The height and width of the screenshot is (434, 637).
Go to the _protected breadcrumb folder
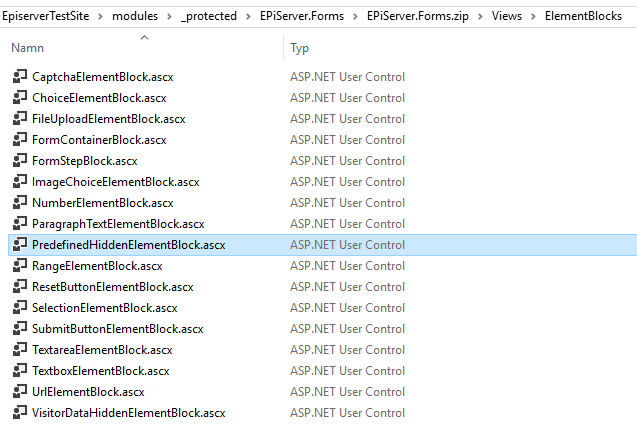[x=209, y=16]
